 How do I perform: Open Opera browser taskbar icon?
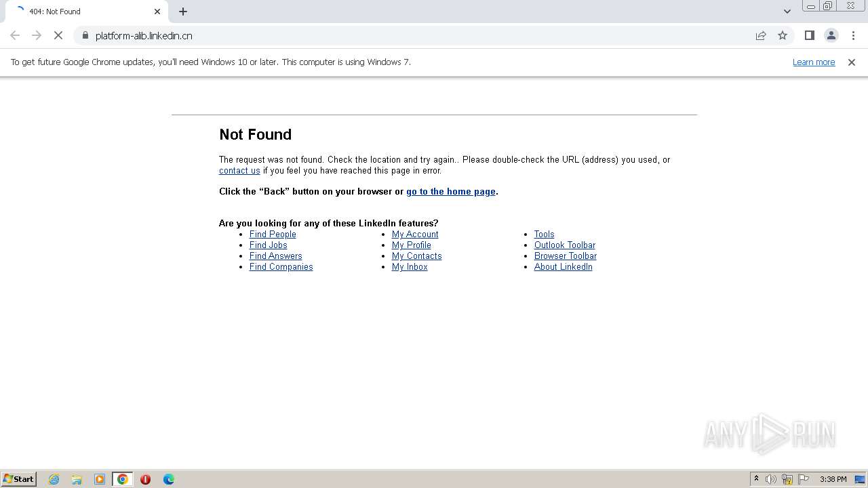[145, 479]
